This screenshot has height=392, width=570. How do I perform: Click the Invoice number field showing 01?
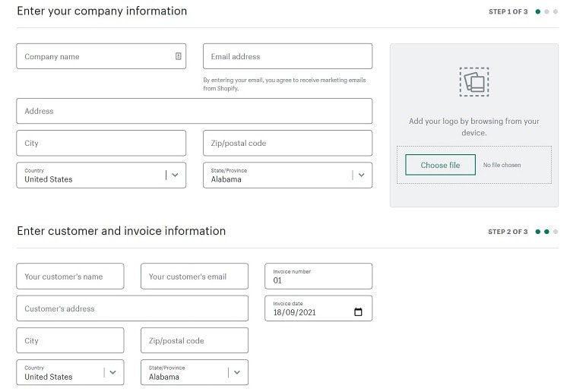click(318, 277)
